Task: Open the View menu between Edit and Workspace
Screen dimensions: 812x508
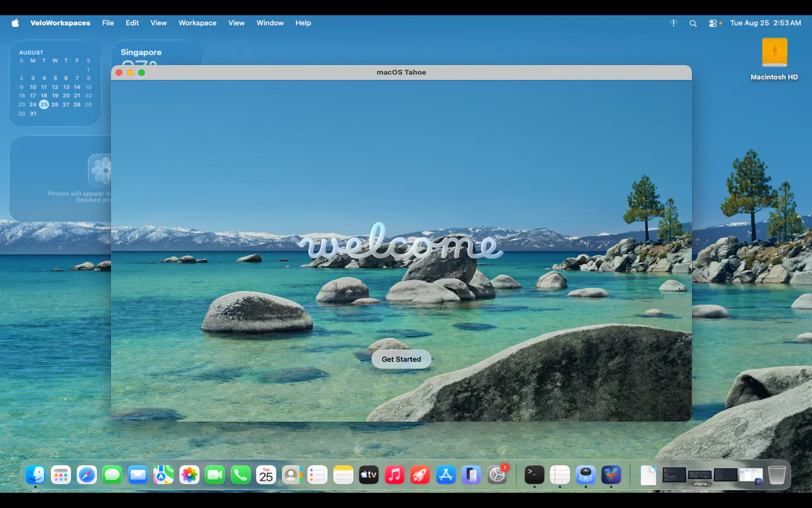Action: pos(158,23)
